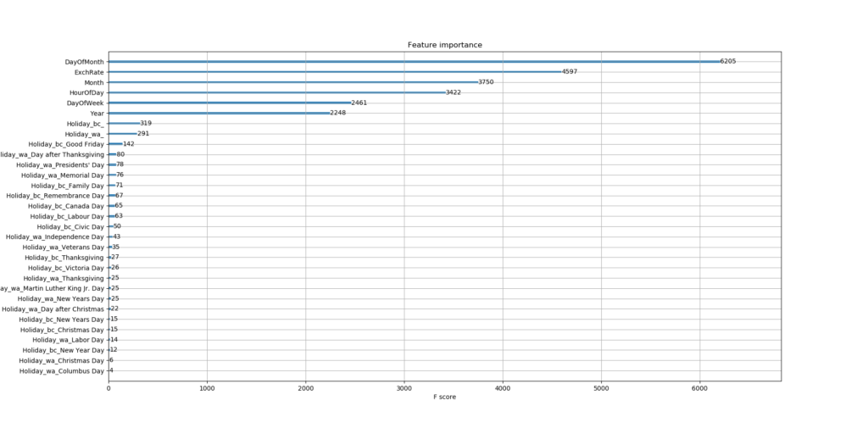The width and height of the screenshot is (868, 428).
Task: Click the Holiday_bc_Christmas Day label
Action: click(x=62, y=330)
